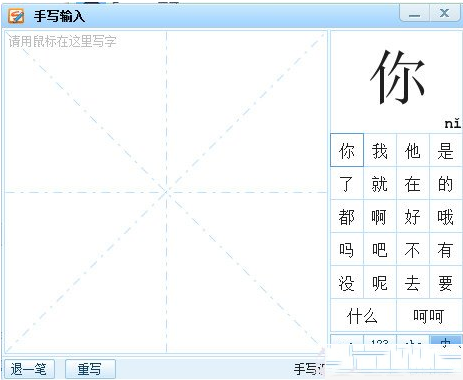Click the handwriting input app icon in title bar
The height and width of the screenshot is (380, 463).
pos(16,16)
